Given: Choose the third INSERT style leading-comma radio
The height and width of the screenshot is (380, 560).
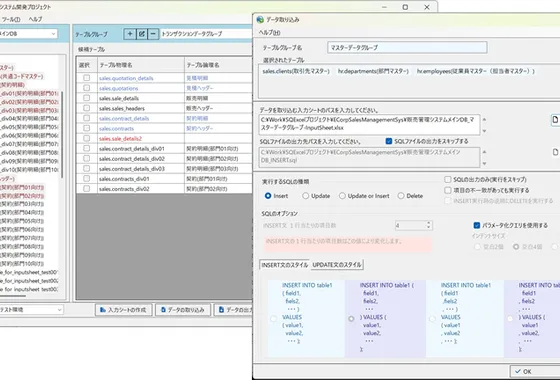Looking at the screenshot, I should tap(432, 319).
